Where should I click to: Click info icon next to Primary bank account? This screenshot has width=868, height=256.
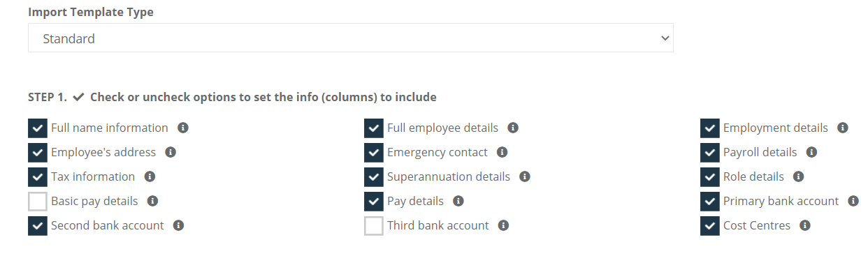(x=853, y=201)
